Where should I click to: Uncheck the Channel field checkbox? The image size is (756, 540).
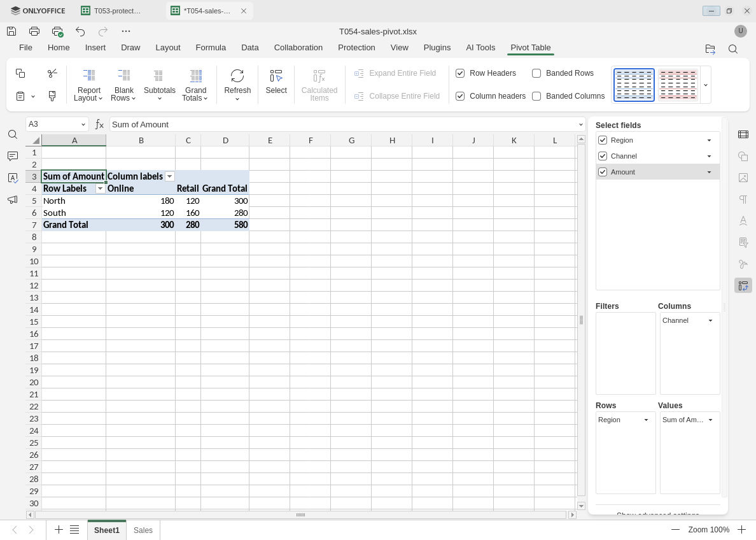click(x=602, y=157)
